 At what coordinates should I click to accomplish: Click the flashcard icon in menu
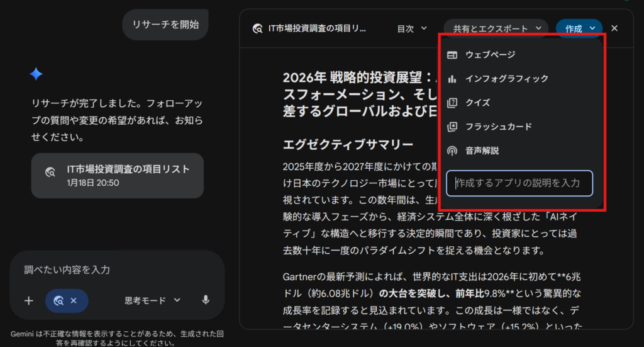pyautogui.click(x=452, y=127)
